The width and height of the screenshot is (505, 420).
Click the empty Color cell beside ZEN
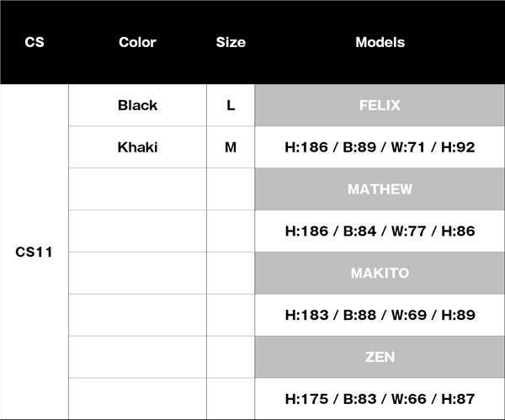tap(137, 357)
